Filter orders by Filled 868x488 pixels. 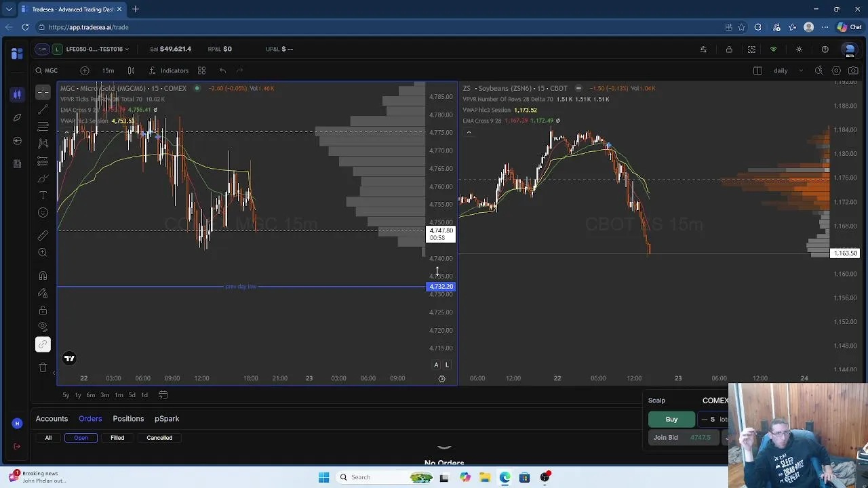pos(117,438)
